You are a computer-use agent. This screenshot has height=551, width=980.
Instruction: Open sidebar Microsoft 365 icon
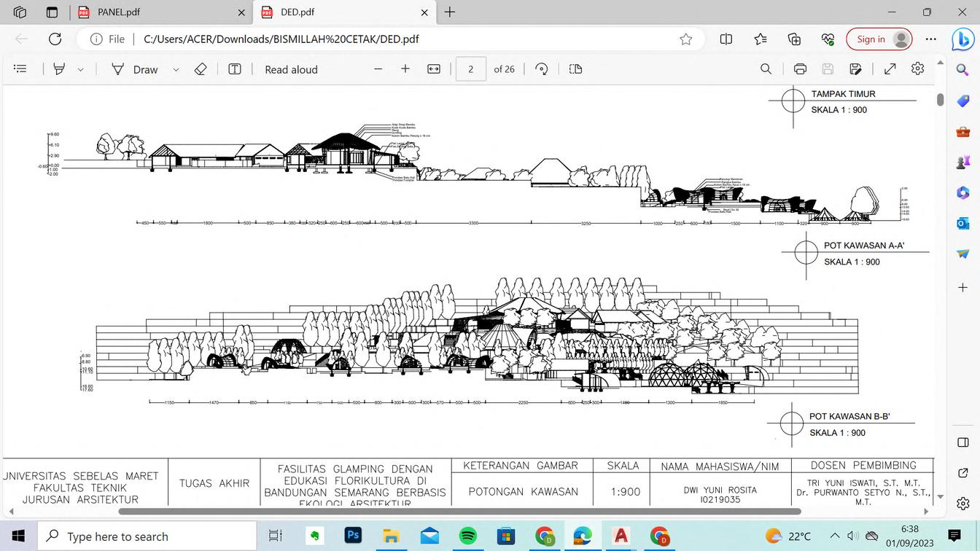[962, 192]
